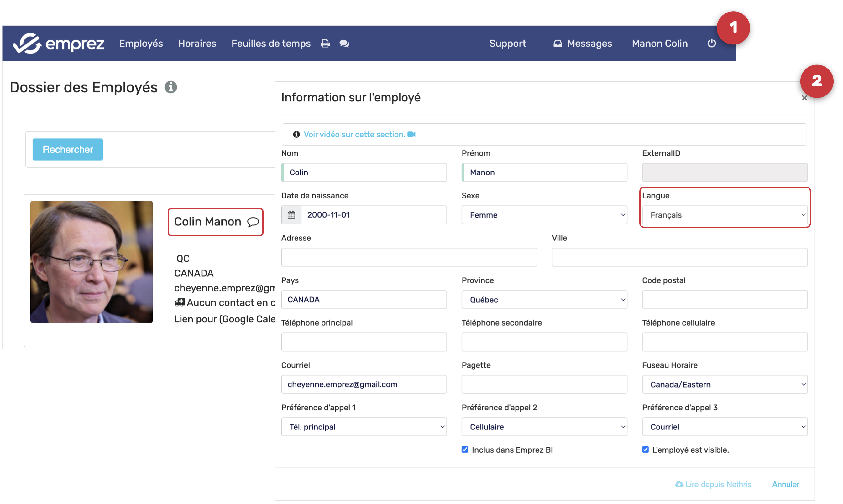Screen dimensions: 843x504
Task: Toggle L'employé est visible checkbox
Action: tap(645, 449)
